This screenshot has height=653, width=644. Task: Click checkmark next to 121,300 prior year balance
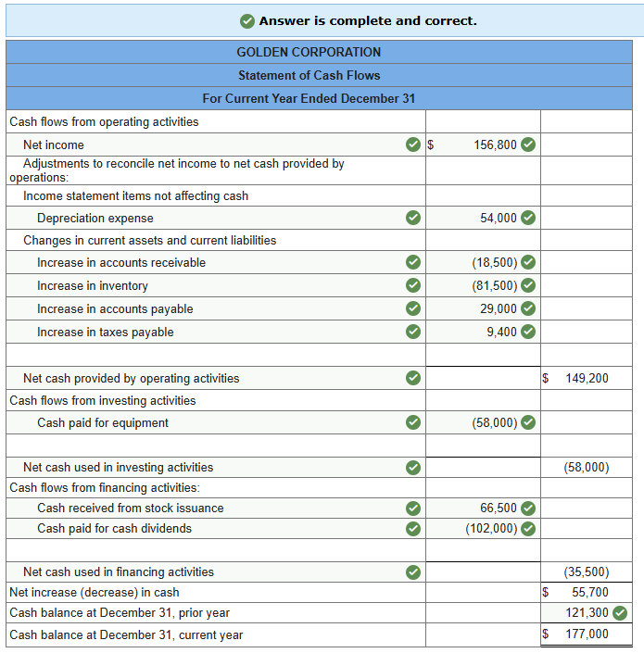[x=620, y=612]
